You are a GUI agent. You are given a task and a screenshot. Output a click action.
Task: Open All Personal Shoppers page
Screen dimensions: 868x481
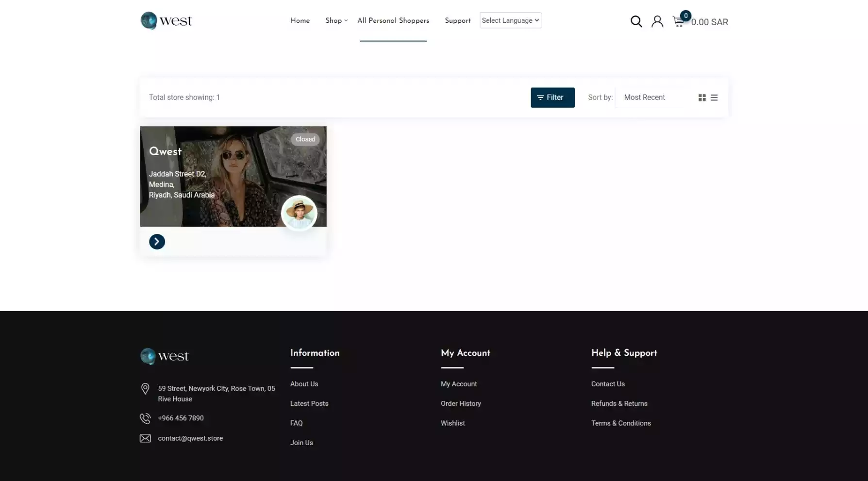[x=393, y=20]
